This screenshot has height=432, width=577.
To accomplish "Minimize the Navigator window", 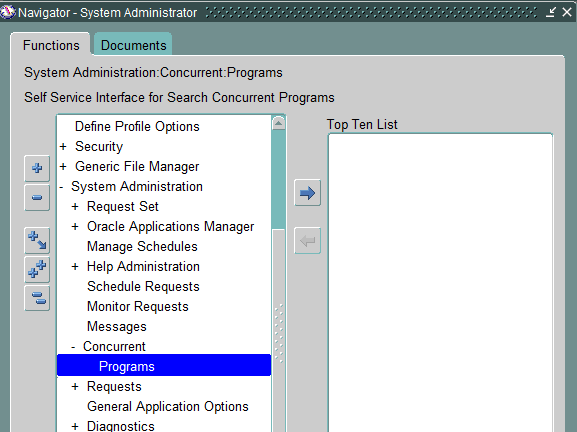I will click(x=551, y=12).
